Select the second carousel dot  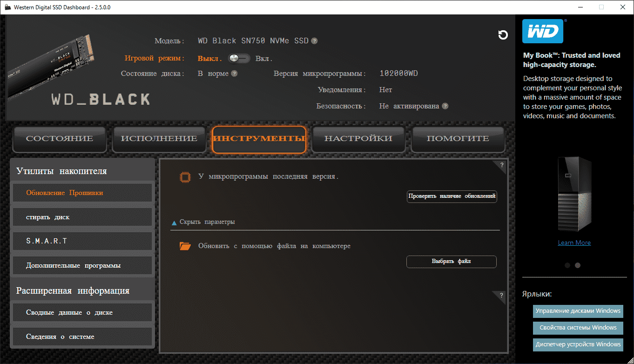point(578,265)
